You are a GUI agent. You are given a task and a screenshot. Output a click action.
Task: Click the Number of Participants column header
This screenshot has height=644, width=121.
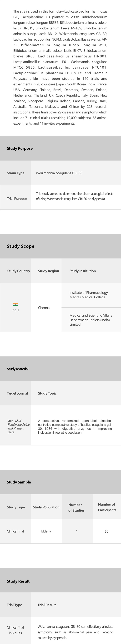pos(107,507)
